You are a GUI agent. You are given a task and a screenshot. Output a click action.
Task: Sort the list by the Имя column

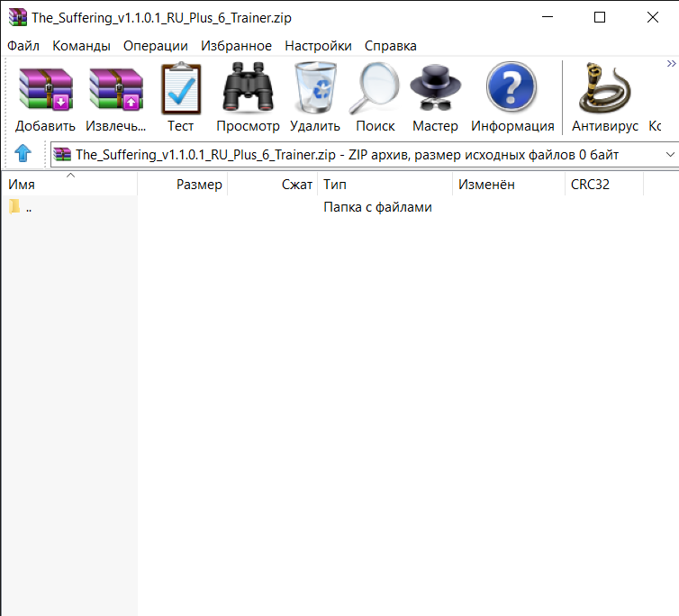[69, 184]
